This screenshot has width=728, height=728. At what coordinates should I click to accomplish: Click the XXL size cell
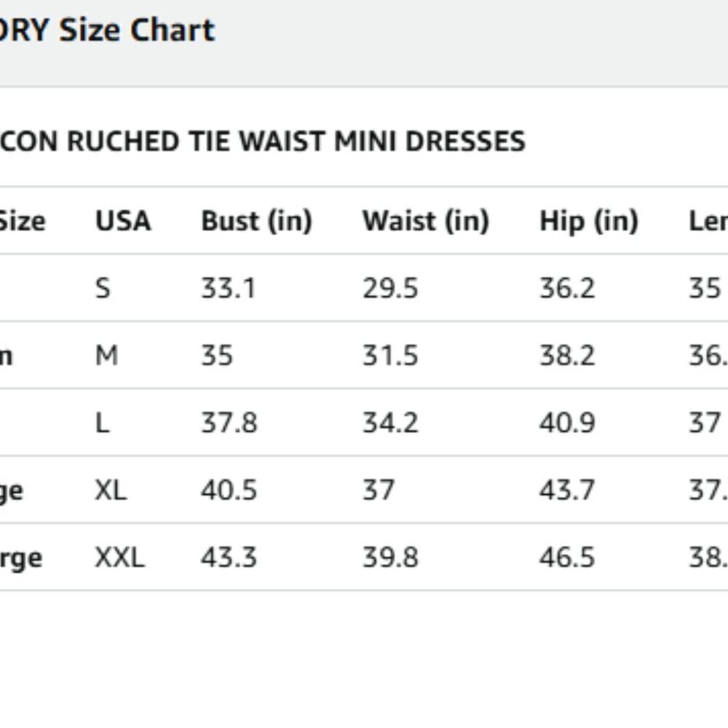(x=120, y=558)
